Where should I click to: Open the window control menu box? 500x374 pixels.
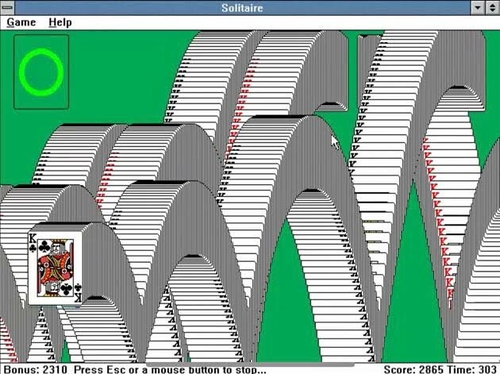click(x=7, y=7)
